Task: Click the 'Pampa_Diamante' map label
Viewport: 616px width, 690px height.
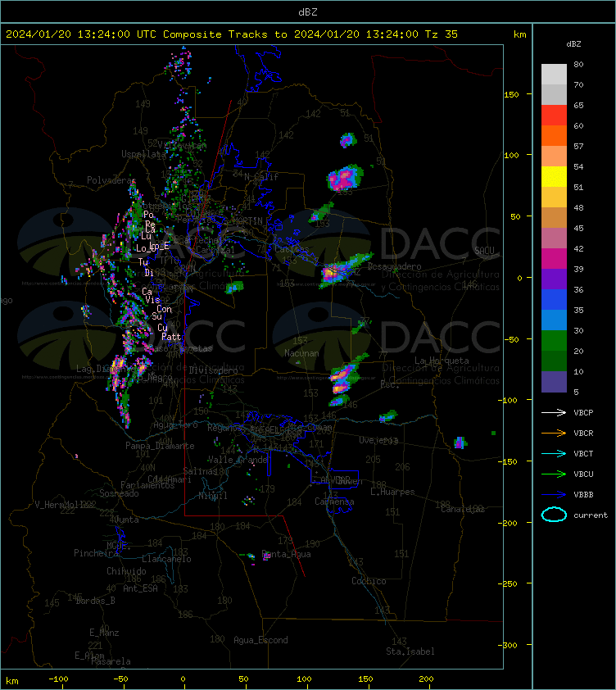Action: (160, 446)
